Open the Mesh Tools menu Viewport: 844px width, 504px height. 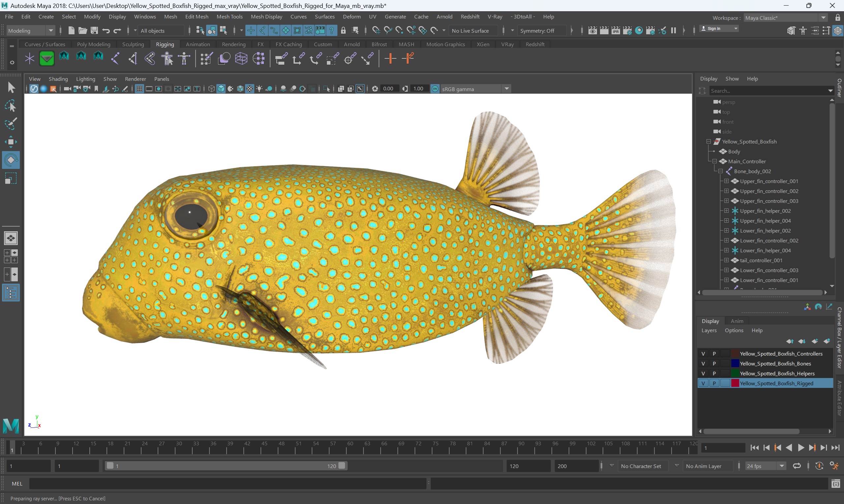coord(230,16)
